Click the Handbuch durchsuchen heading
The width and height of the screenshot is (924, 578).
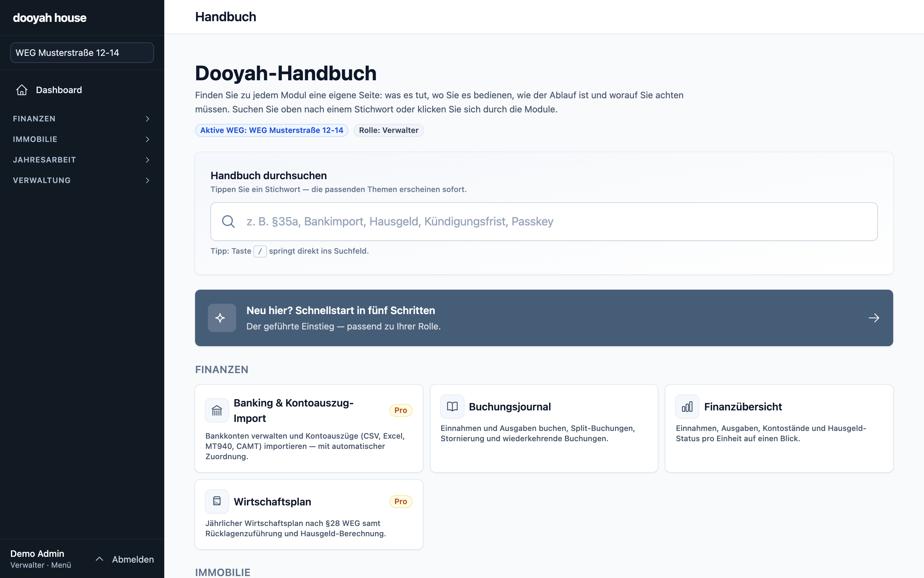pos(269,175)
